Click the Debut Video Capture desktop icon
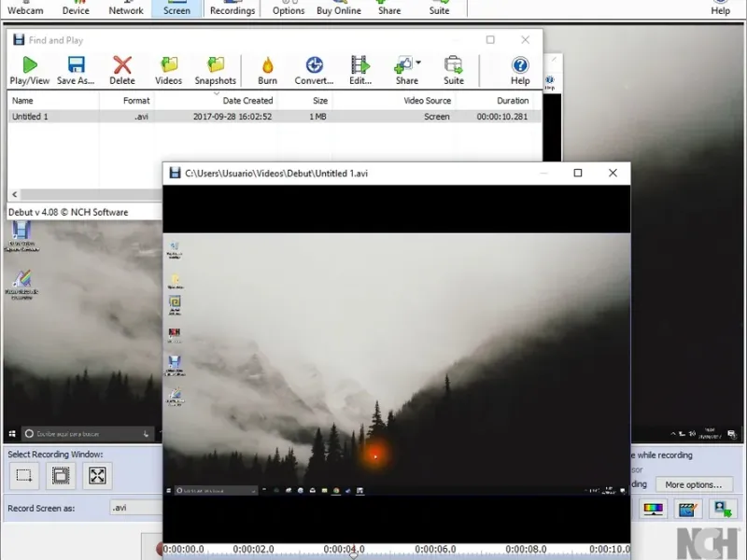747x560 pixels. tap(21, 237)
